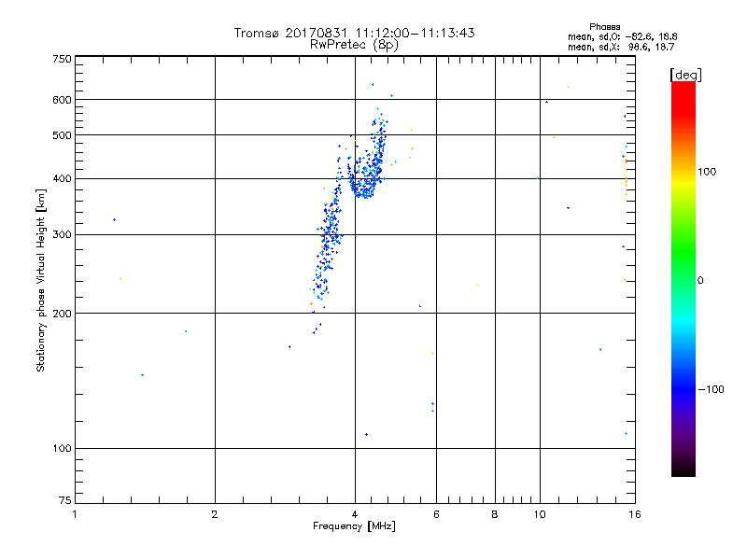Click y-axis tick label '200'
The width and height of the screenshot is (747, 560).
62,314
